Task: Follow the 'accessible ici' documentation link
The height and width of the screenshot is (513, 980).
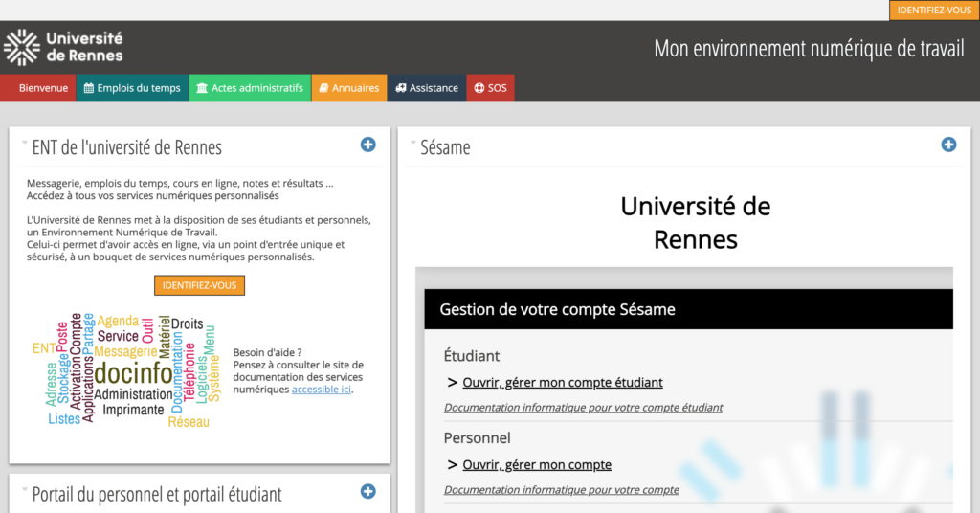Action: [x=322, y=390]
